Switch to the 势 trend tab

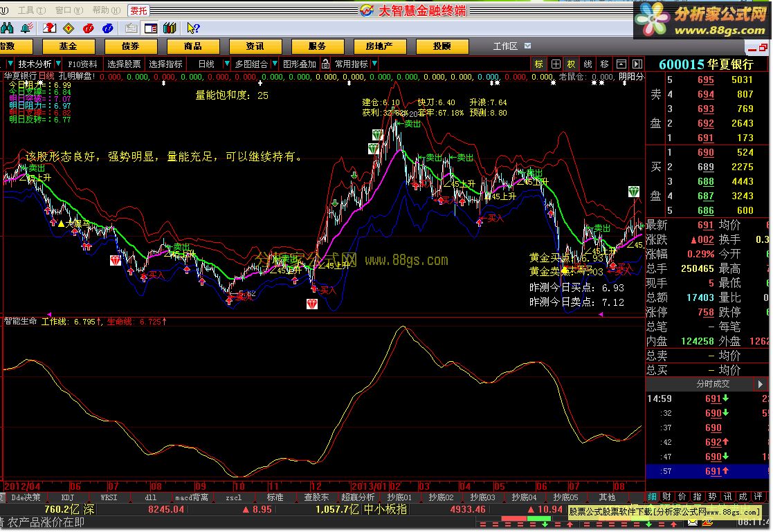(712, 497)
